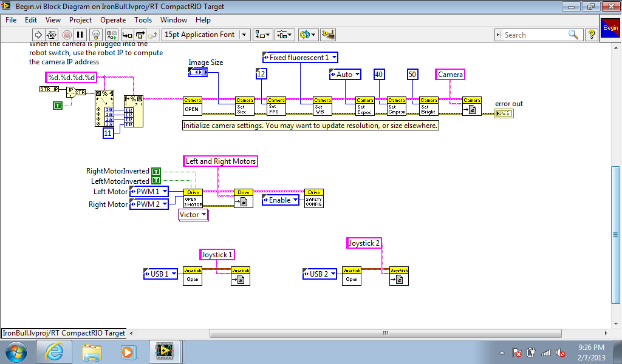Click the numeric constant 40
The image size is (622, 364).
click(379, 74)
